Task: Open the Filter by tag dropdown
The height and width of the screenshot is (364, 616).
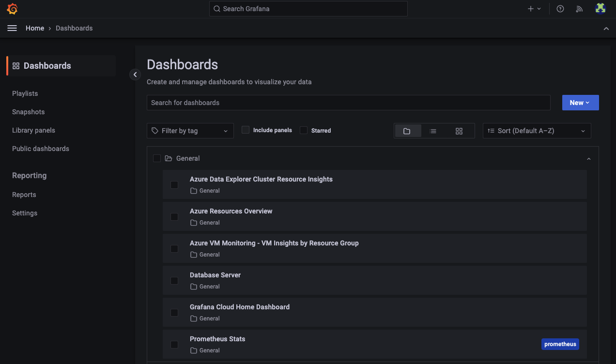Action: point(190,131)
